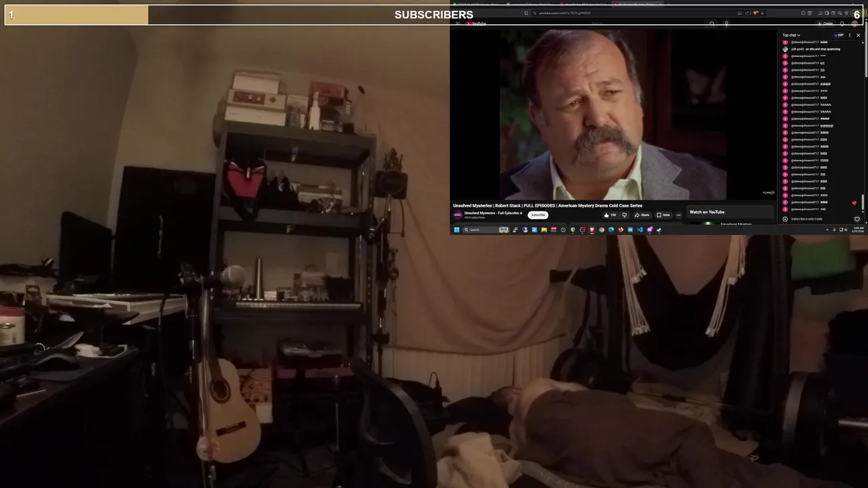Click the Windows taskbar search box
This screenshot has width=868, height=488.
point(486,230)
